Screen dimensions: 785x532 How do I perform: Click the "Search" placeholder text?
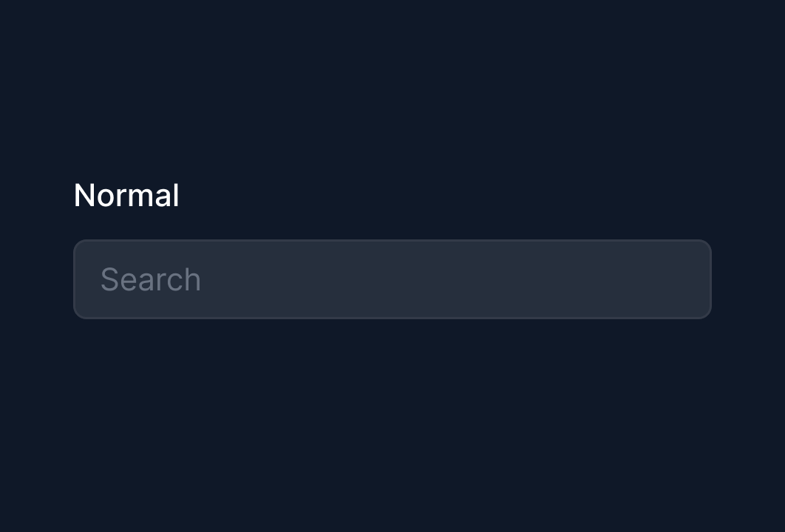[151, 279]
